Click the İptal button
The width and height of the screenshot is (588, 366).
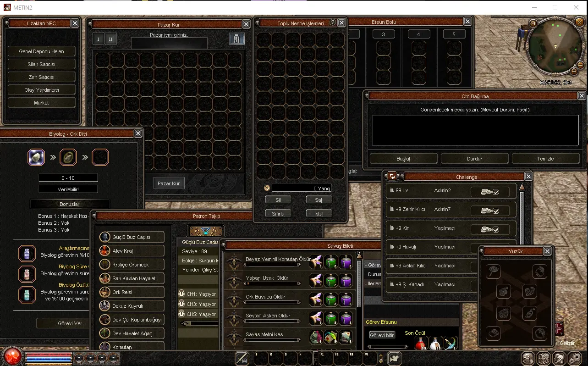[x=319, y=214]
